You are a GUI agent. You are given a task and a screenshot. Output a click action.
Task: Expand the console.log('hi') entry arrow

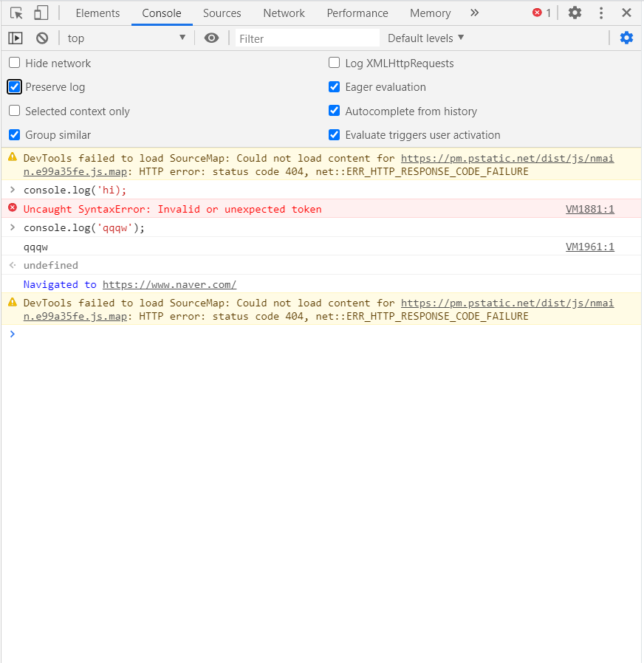click(13, 190)
